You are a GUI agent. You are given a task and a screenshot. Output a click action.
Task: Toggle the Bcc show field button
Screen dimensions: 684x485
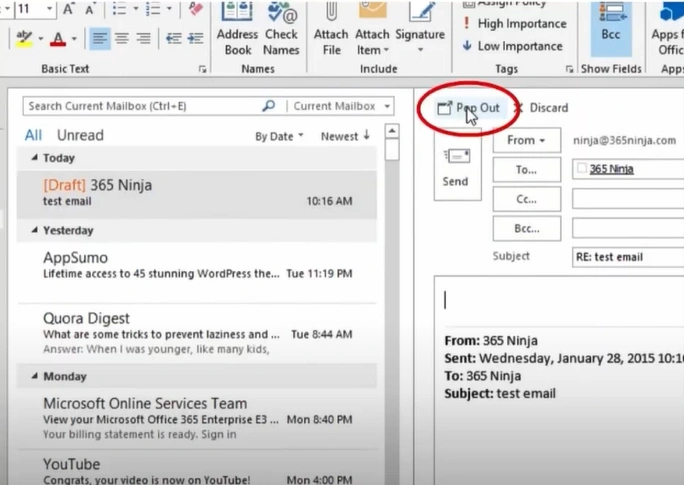point(610,29)
